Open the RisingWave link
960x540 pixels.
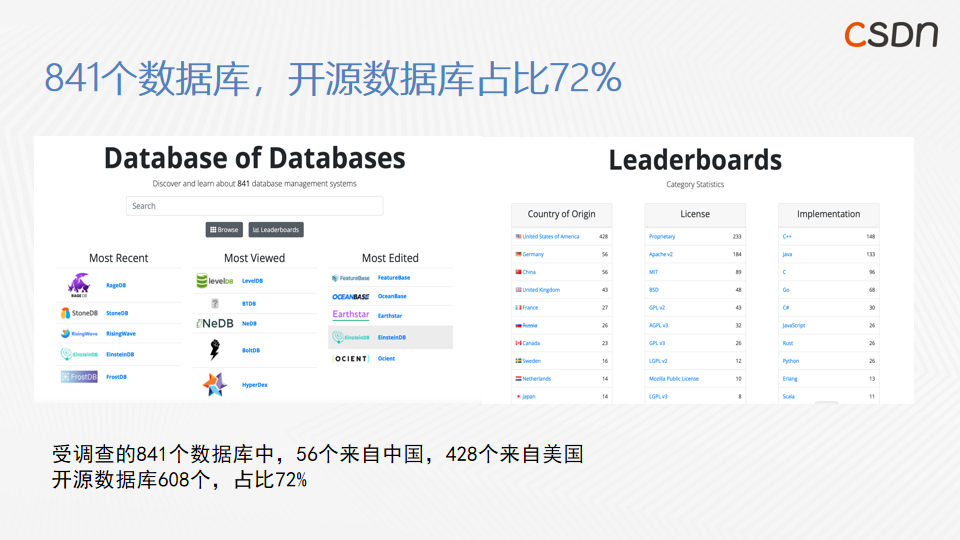coord(121,334)
